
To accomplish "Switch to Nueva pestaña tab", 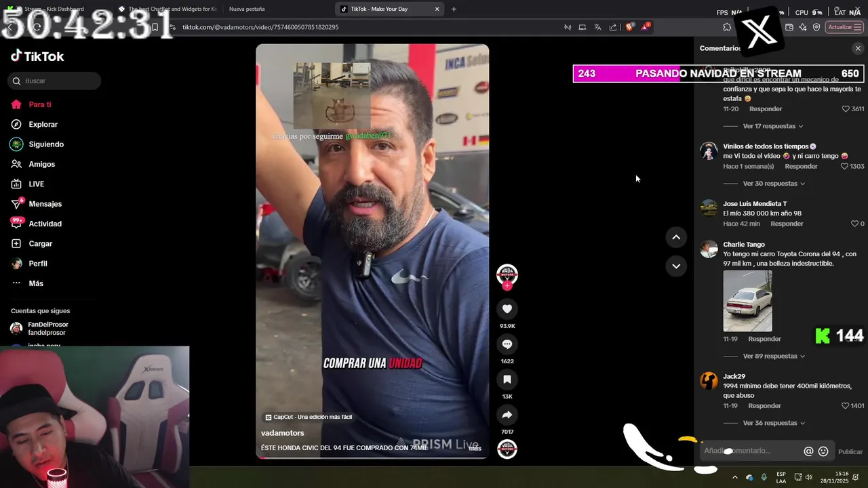I will 247,9.
